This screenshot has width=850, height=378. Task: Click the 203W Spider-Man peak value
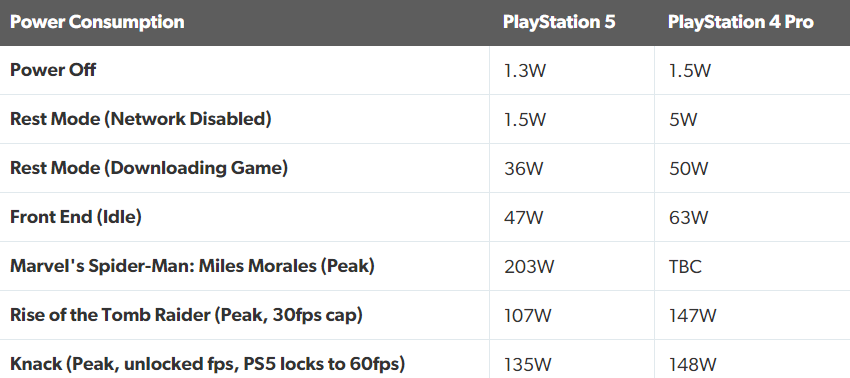529,267
